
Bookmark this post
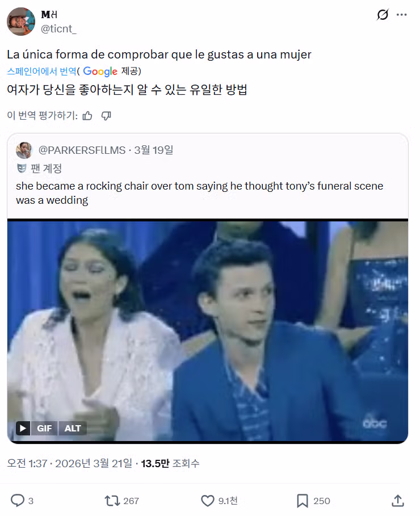pyautogui.click(x=301, y=501)
